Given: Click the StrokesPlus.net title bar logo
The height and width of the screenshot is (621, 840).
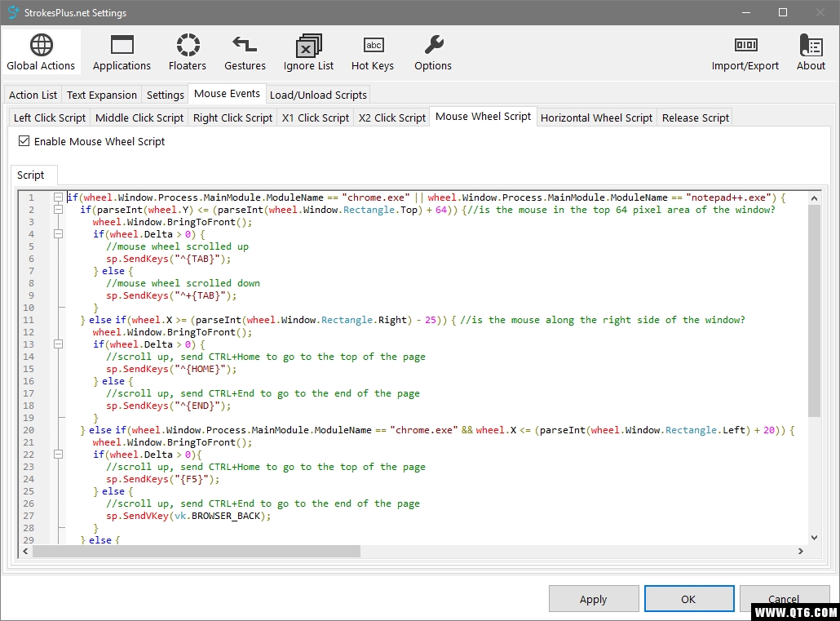Looking at the screenshot, I should tap(13, 12).
